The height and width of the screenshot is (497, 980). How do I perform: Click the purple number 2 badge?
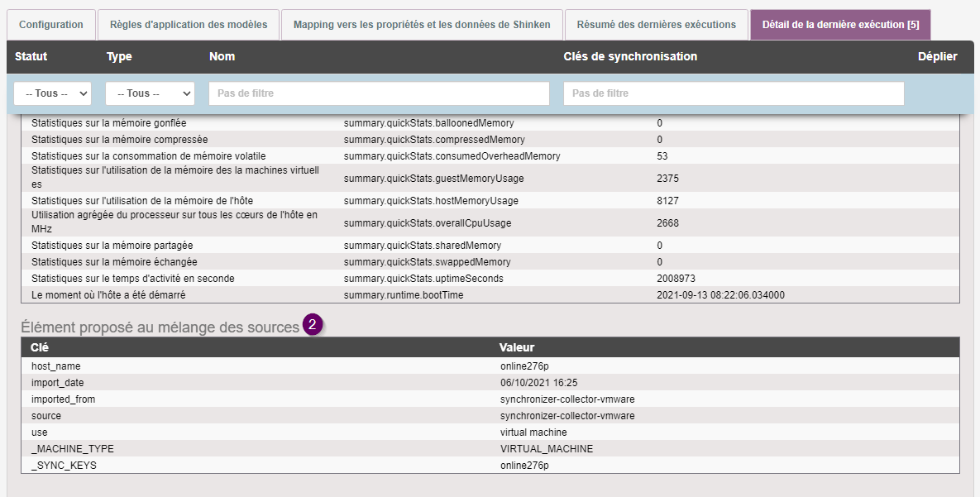coord(312,325)
